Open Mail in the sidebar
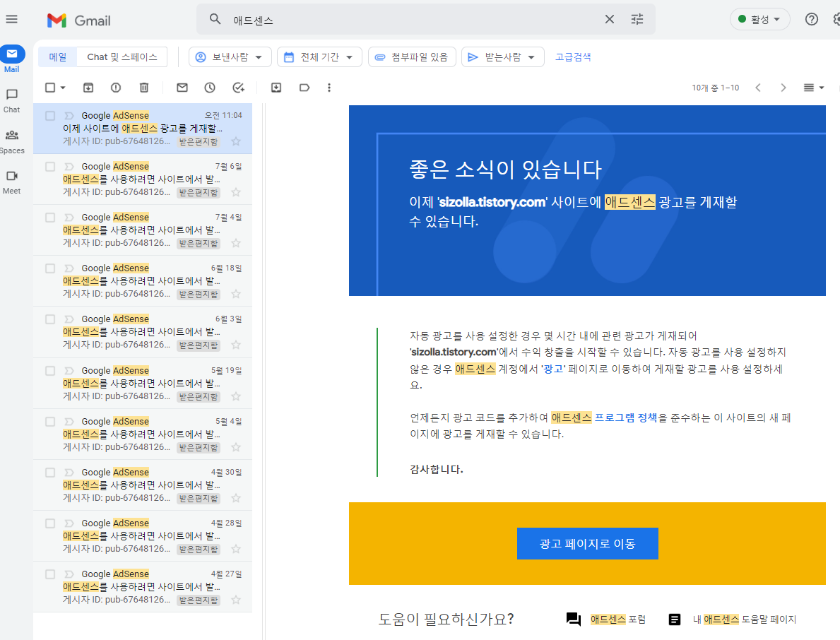The width and height of the screenshot is (840, 640). [12, 59]
